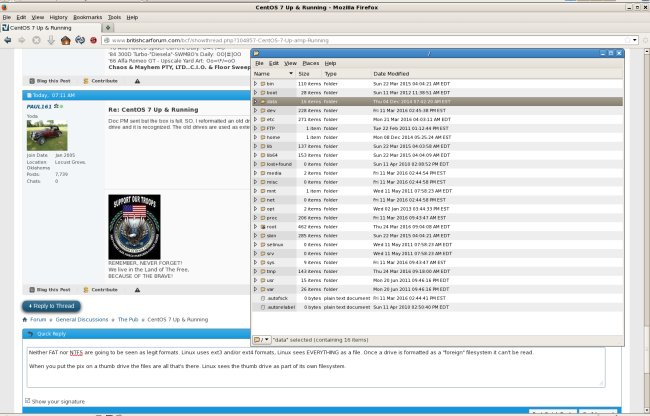
Task: Open the Firefox Bookmarks menu
Action: coord(87,17)
